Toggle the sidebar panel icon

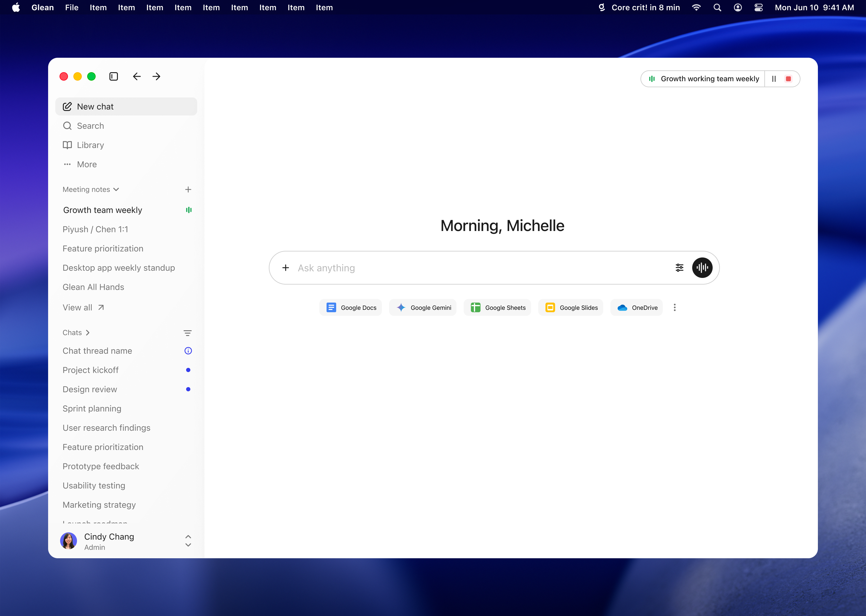[113, 76]
